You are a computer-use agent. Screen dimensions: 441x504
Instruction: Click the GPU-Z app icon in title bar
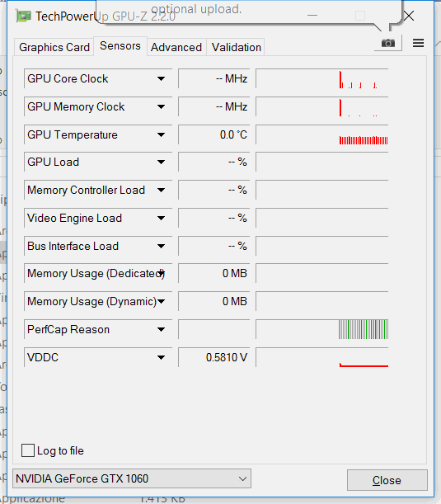(23, 16)
